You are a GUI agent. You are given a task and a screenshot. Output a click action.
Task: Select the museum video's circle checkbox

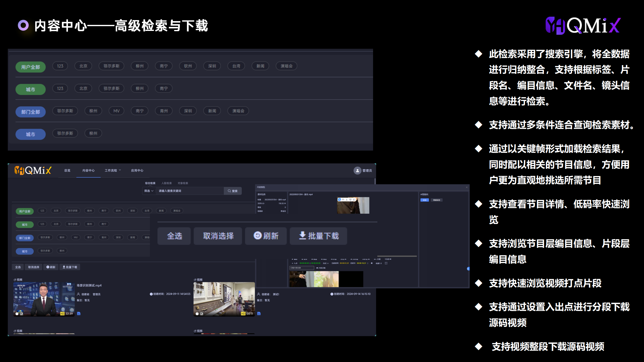click(197, 314)
